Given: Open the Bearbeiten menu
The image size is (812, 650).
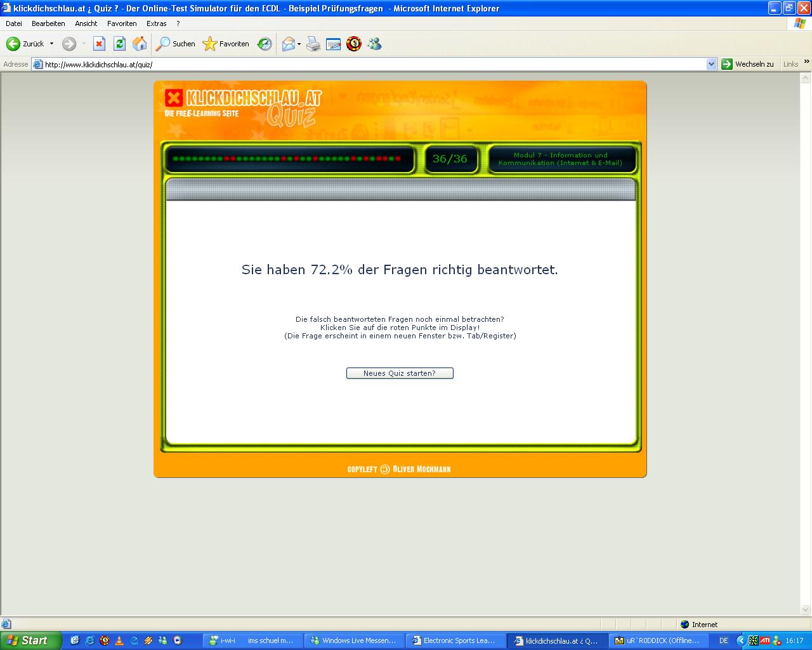Looking at the screenshot, I should [x=48, y=23].
